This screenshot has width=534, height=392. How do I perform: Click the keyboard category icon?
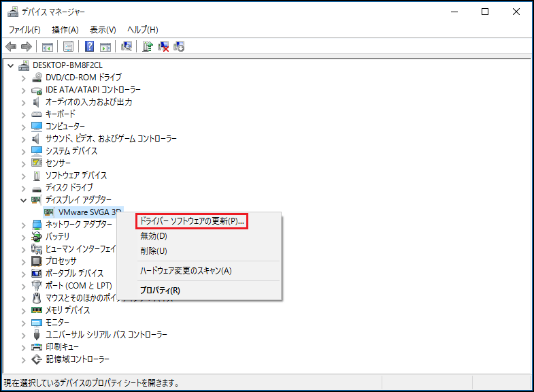pyautogui.click(x=37, y=114)
